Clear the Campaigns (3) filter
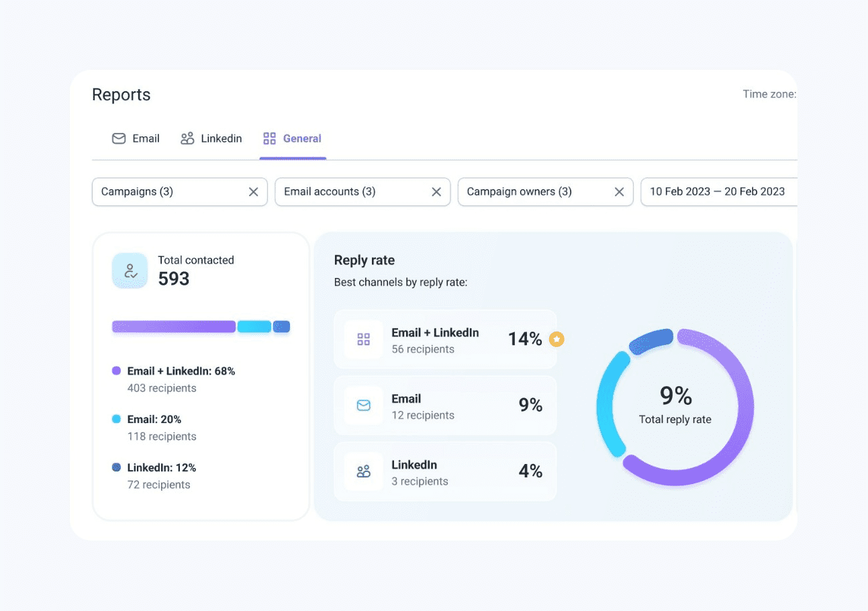 point(253,192)
